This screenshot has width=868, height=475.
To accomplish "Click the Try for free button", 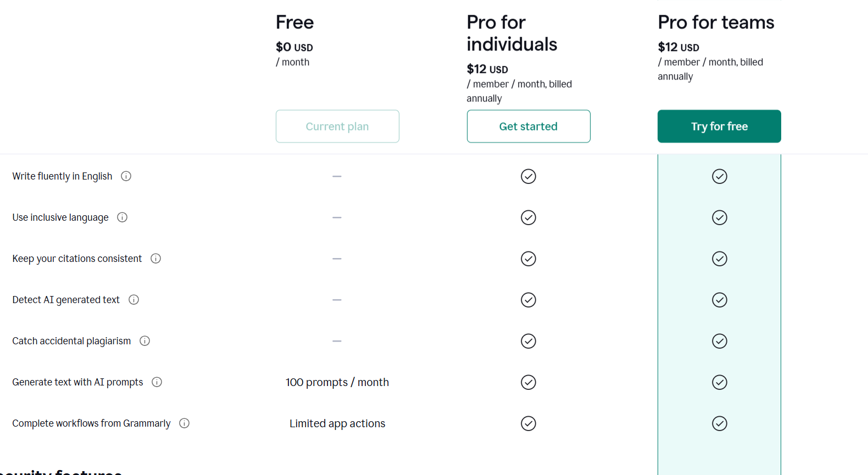I will point(719,126).
